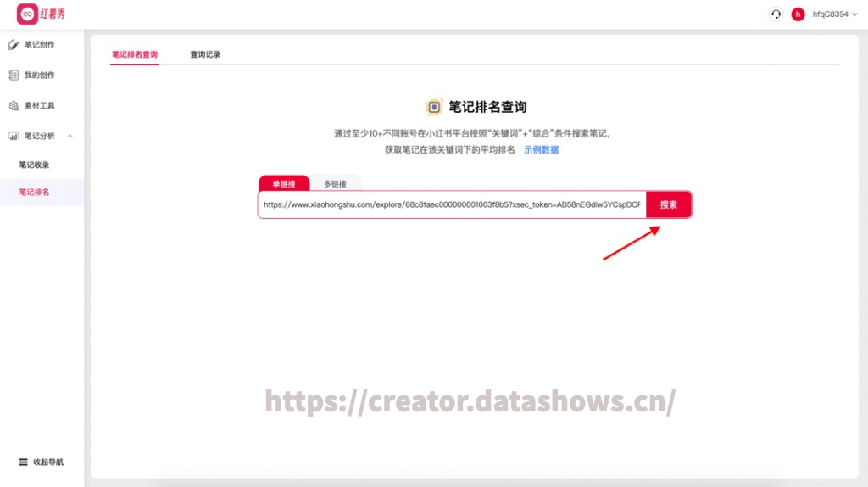Go to 笔记收录 submenu item
The height and width of the screenshot is (487, 868).
tap(34, 165)
